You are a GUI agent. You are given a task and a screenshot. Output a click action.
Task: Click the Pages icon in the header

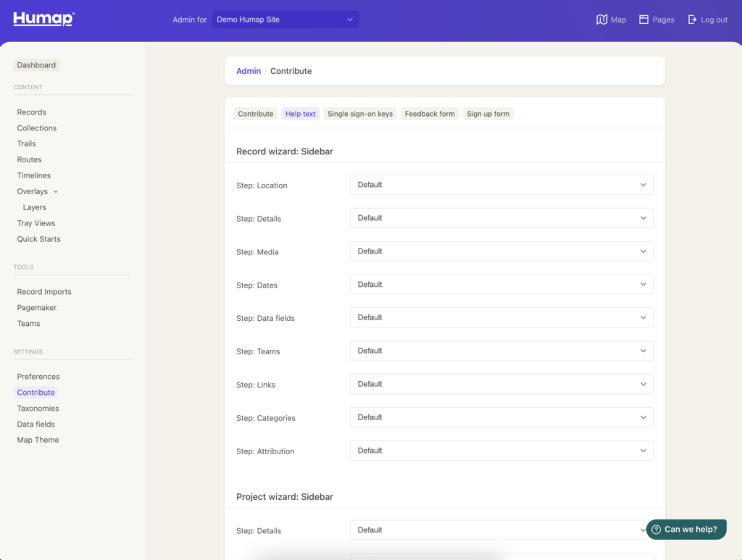(x=656, y=20)
